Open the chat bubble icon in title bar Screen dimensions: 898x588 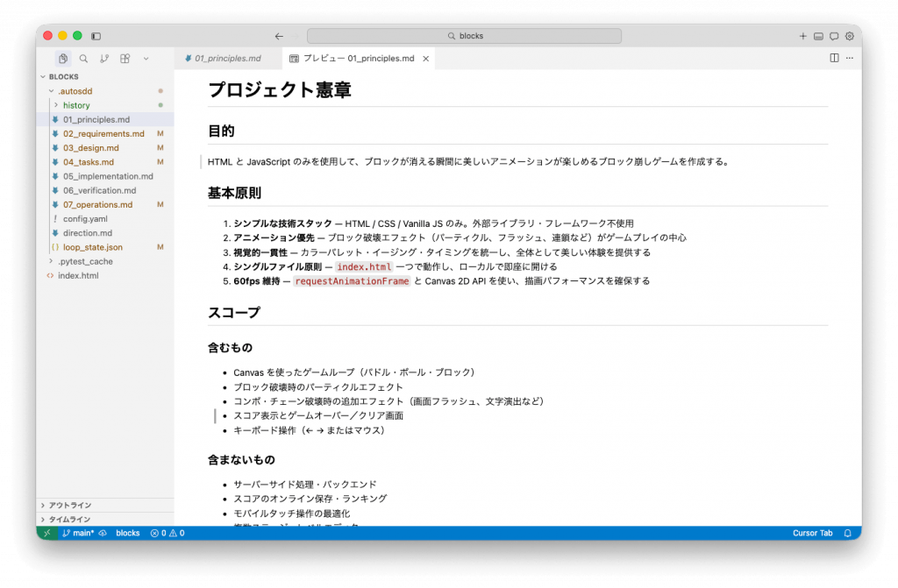click(834, 36)
